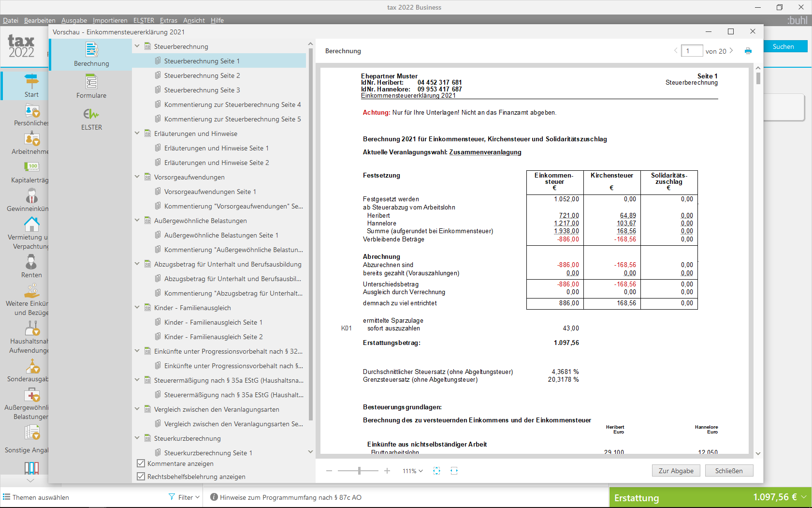Click the Zusammenveranlagung link
Viewport: 812px width, 508px height.
485,152
